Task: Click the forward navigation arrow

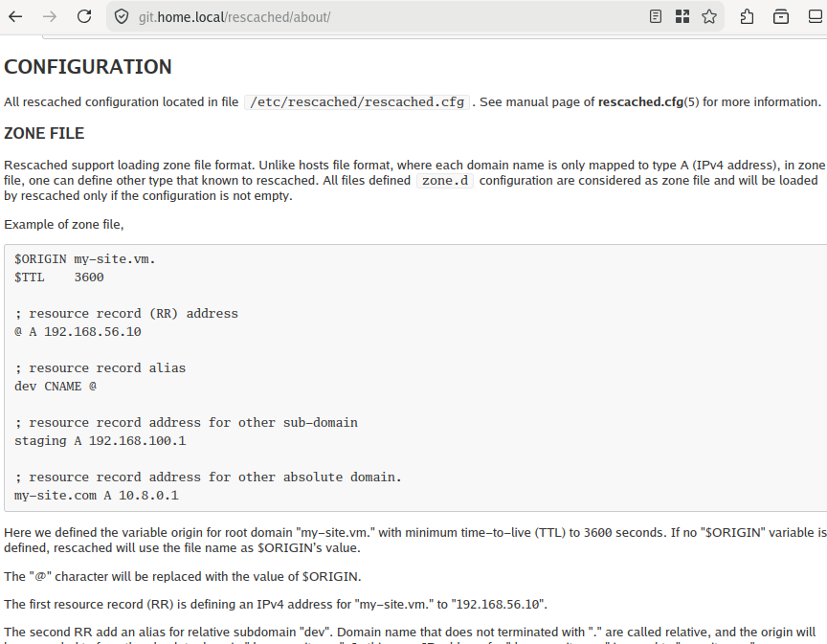Action: point(50,17)
